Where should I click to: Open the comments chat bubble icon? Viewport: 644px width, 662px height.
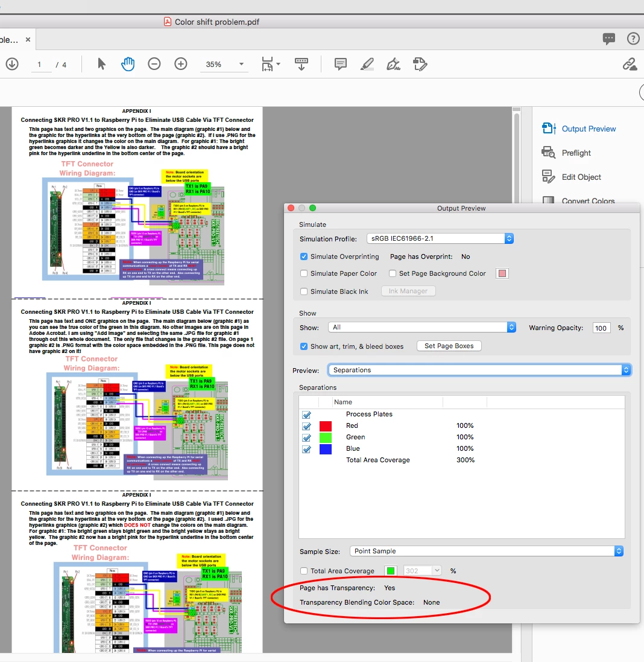[609, 39]
